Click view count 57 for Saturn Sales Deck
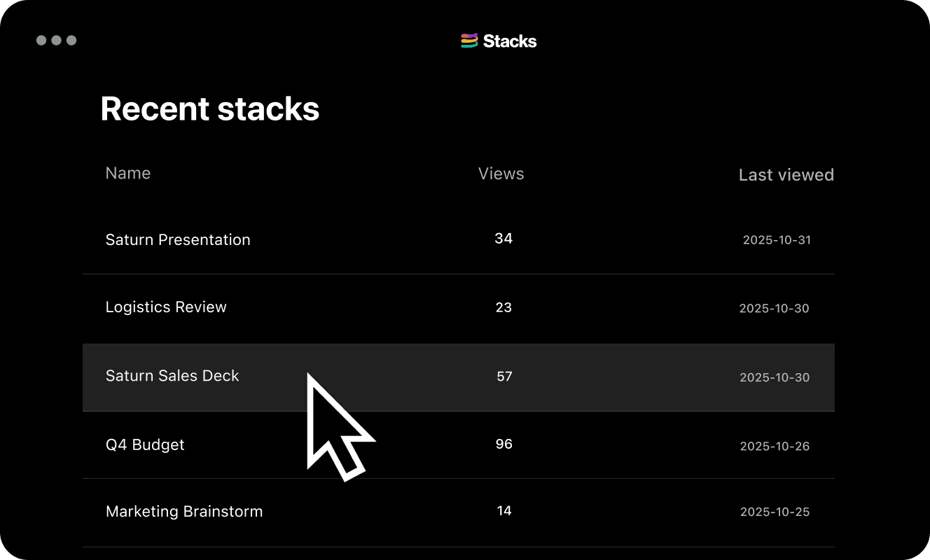This screenshot has width=930, height=560. click(x=504, y=377)
